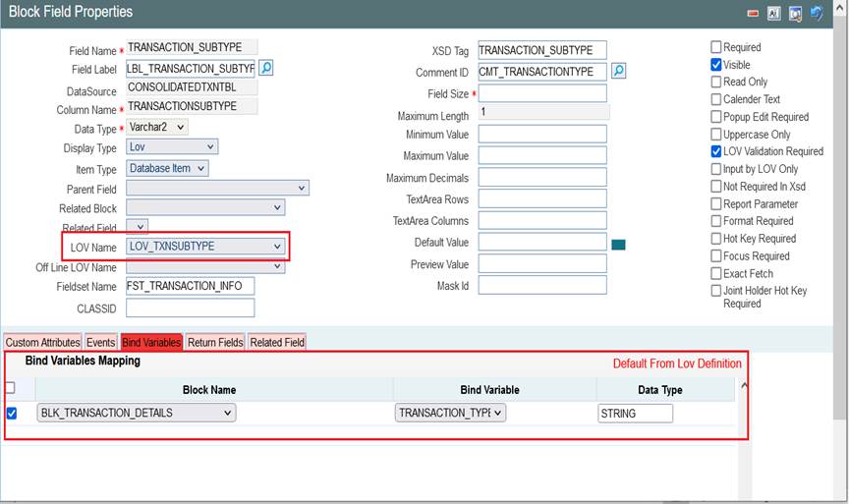Open the Events tab
This screenshot has width=849, height=504.
coord(100,342)
